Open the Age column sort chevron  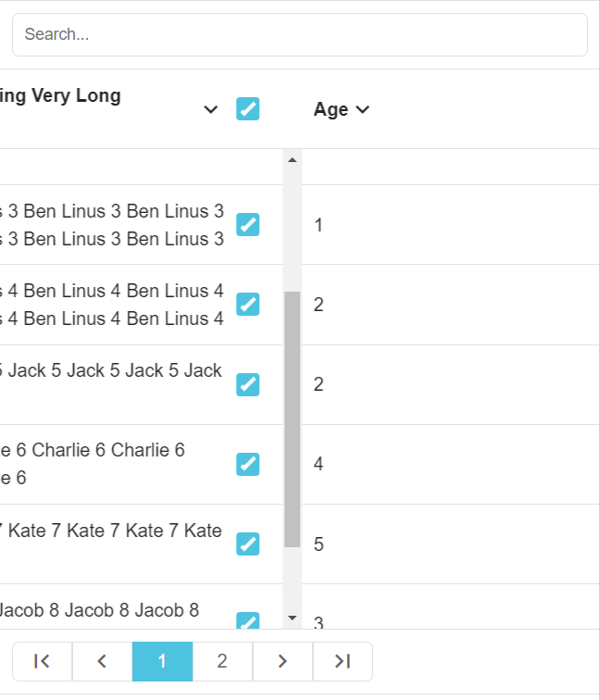coord(363,109)
